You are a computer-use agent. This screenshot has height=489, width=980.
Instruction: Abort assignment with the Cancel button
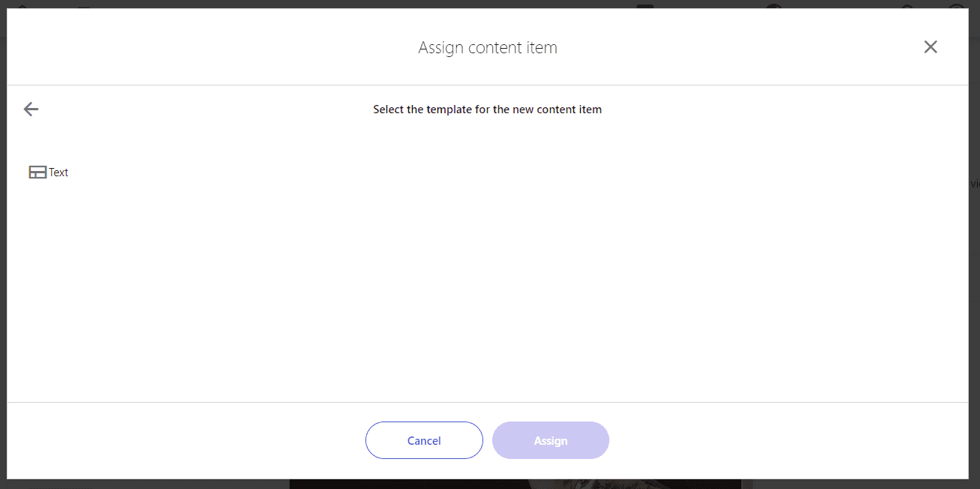[x=424, y=440]
